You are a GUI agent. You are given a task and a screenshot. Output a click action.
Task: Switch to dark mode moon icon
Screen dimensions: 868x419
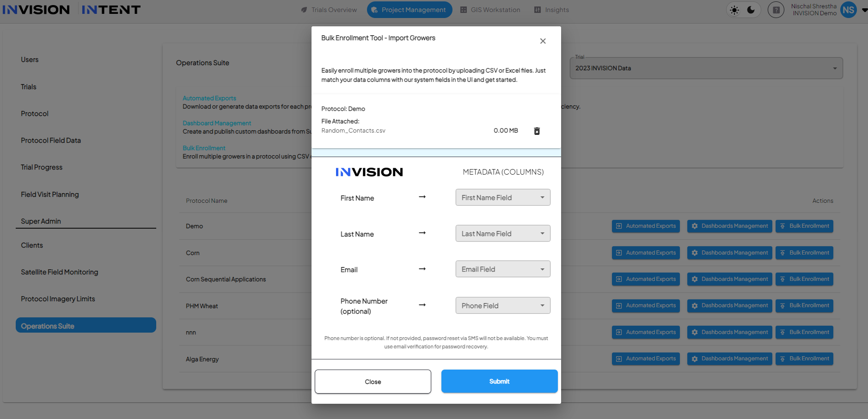click(x=751, y=10)
